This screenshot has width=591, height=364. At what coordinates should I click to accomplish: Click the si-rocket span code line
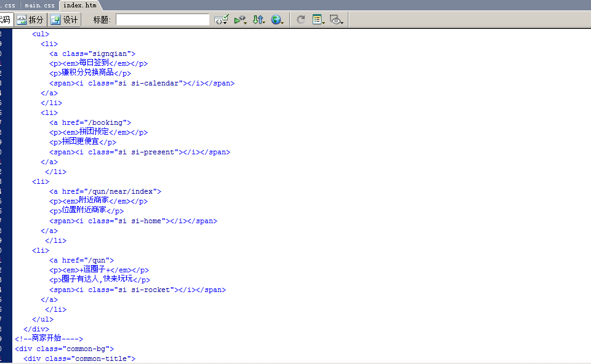point(137,290)
